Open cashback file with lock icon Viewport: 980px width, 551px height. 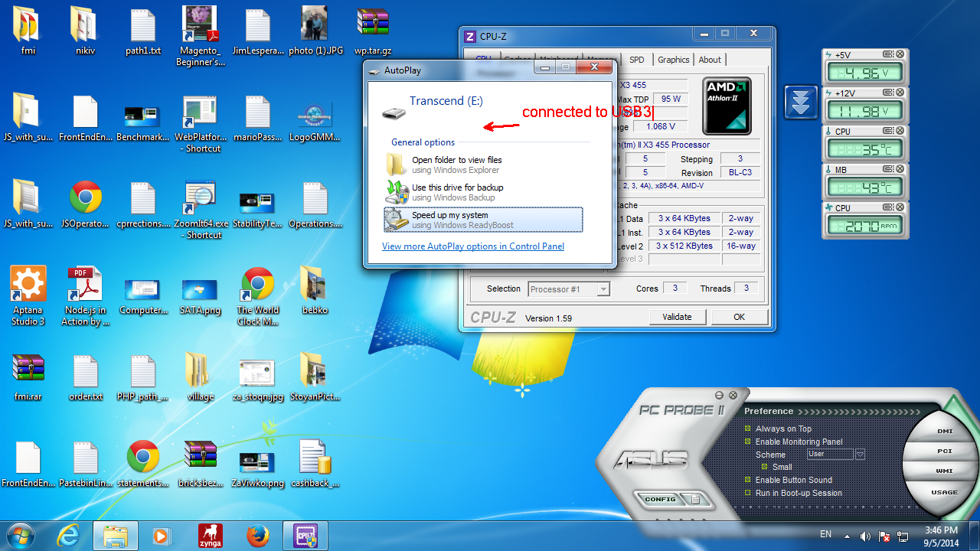click(315, 465)
